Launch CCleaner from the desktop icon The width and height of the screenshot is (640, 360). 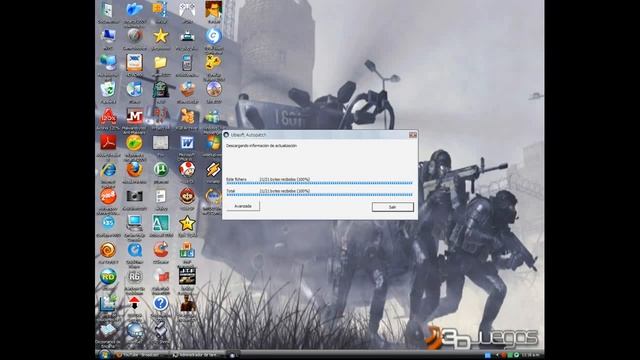161,250
